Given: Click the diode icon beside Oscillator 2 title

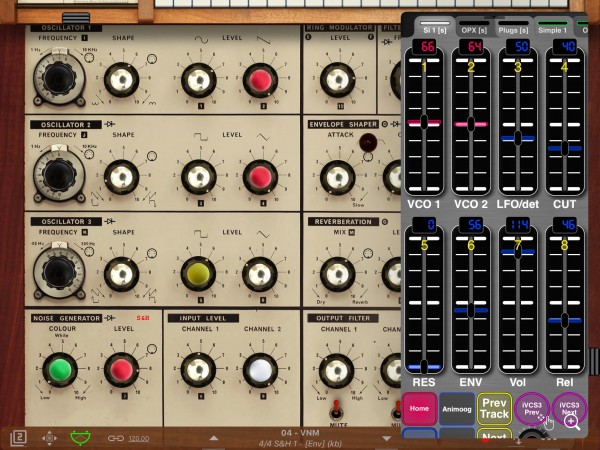Looking at the screenshot, I should click(110, 124).
